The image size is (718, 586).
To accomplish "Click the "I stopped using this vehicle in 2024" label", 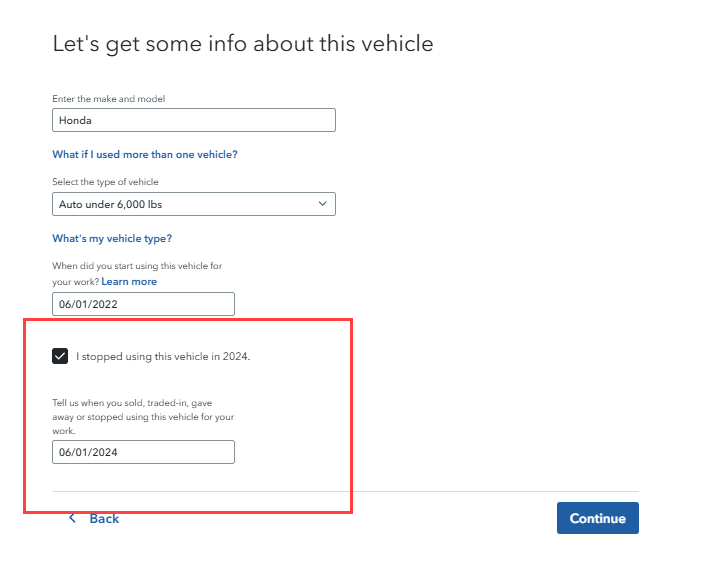I will click(163, 356).
